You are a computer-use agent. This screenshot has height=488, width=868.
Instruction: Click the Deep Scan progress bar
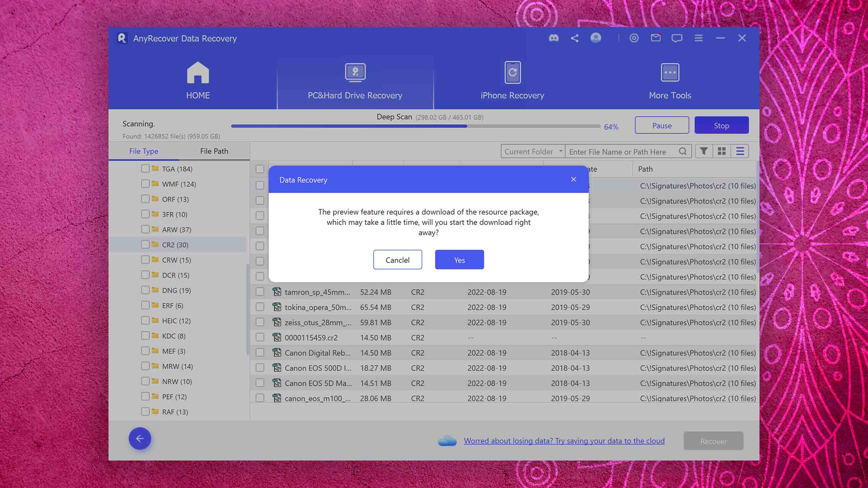tap(416, 126)
